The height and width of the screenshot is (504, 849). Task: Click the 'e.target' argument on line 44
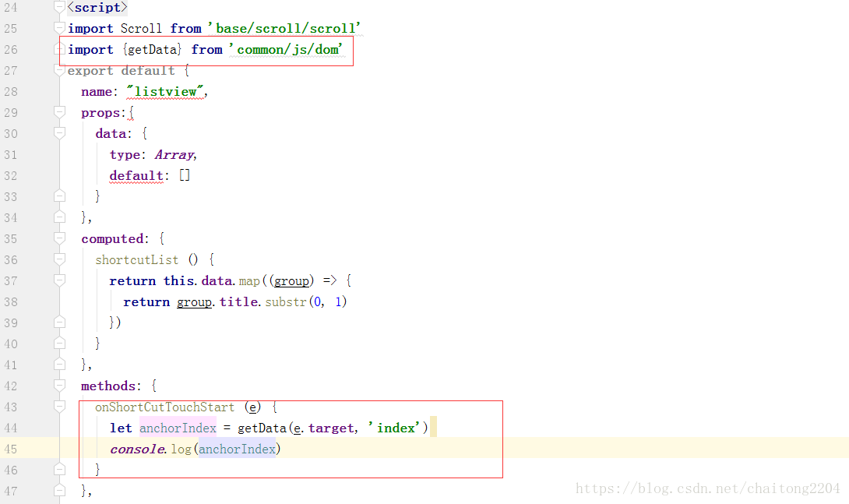(x=323, y=428)
